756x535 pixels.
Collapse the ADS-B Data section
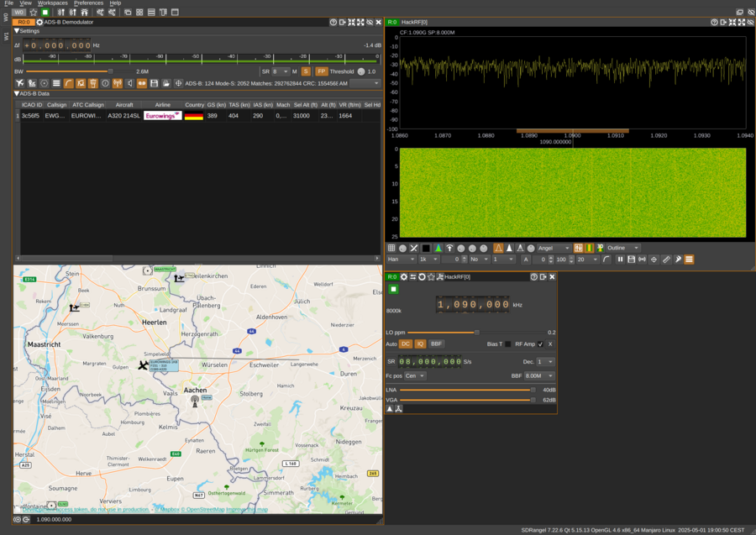[17, 93]
